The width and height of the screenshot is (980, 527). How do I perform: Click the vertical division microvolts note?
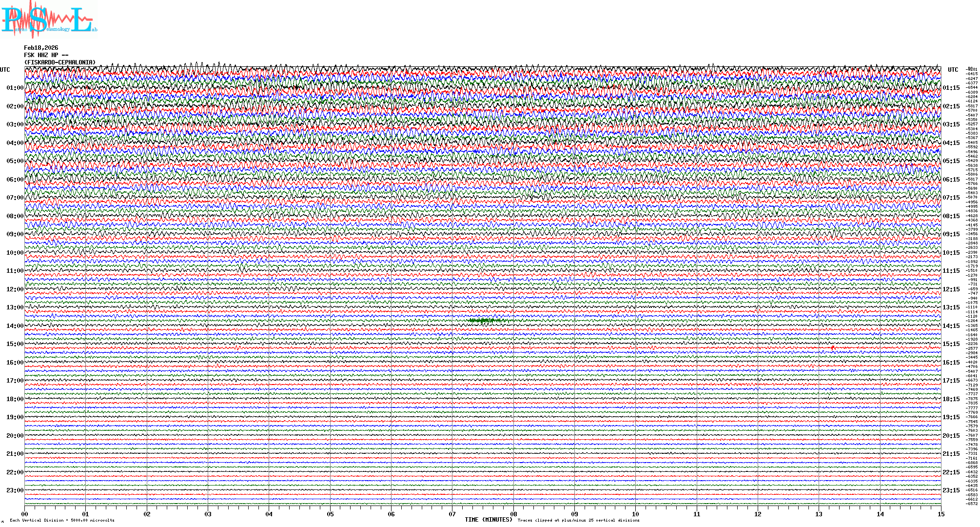pyautogui.click(x=62, y=520)
